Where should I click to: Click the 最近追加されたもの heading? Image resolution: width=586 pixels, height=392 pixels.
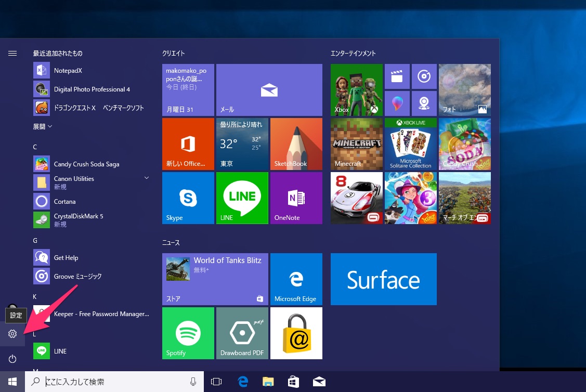pos(58,54)
